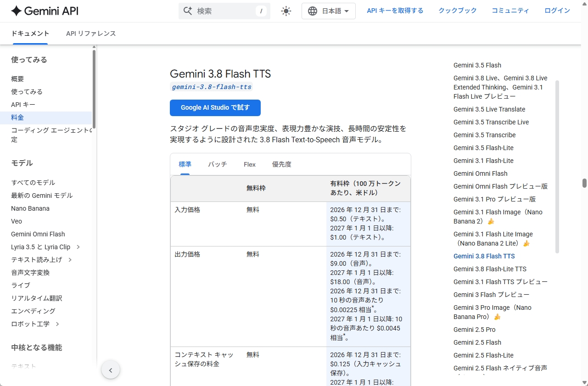Click the page vertical scrollbar thumb
Screen dimensions: 588x386
pyautogui.click(x=584, y=183)
